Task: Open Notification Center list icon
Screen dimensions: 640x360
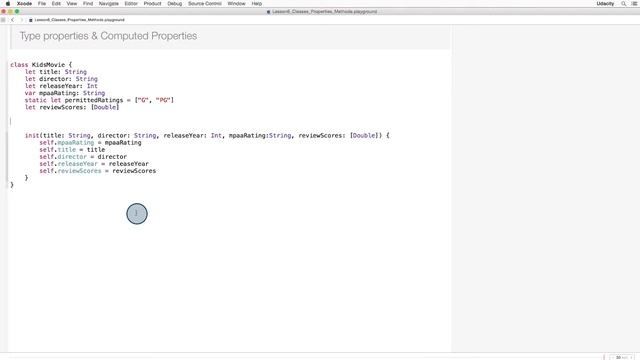Action: [x=634, y=3]
